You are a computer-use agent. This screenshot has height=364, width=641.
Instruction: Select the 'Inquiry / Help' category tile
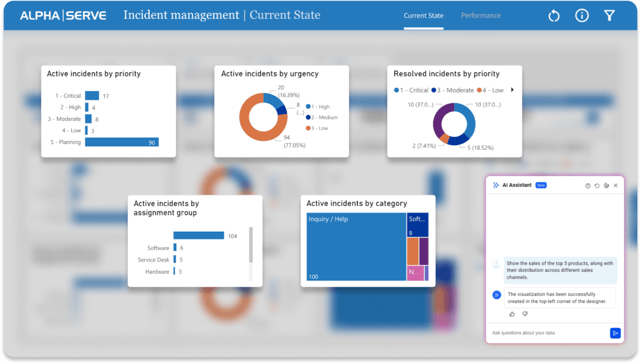tap(356, 247)
